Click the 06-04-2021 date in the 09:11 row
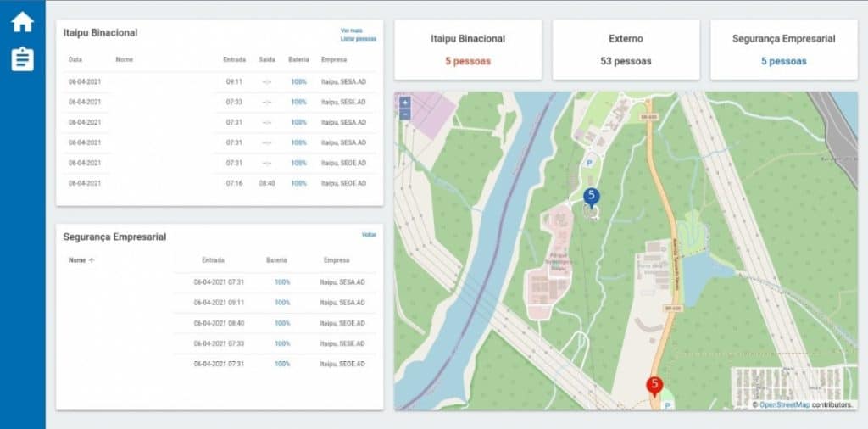The width and height of the screenshot is (868, 429). [85, 82]
